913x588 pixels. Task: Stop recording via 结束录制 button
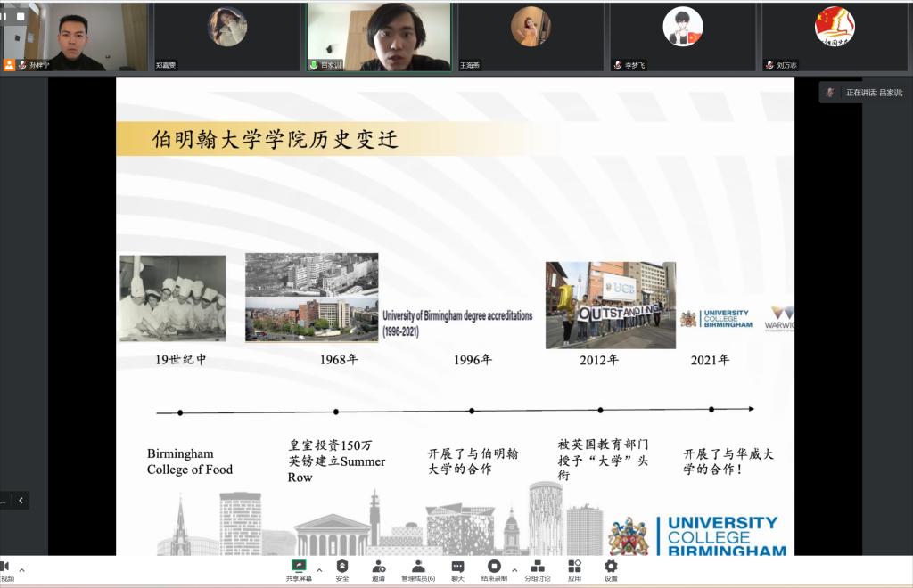tap(493, 567)
